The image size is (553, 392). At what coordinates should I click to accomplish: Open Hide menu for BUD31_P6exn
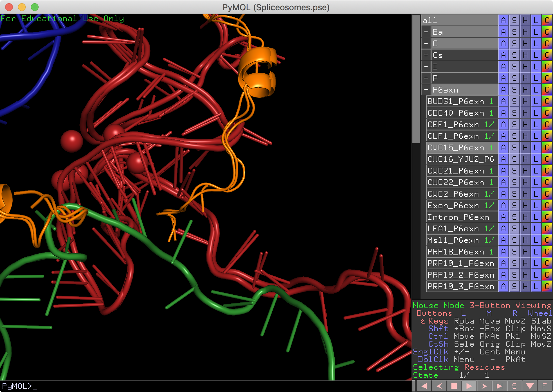pyautogui.click(x=525, y=102)
